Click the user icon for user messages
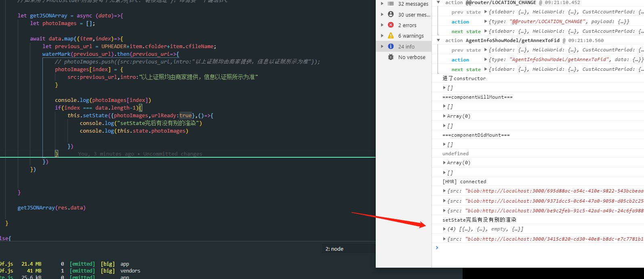The width and height of the screenshot is (644, 279). (391, 14)
